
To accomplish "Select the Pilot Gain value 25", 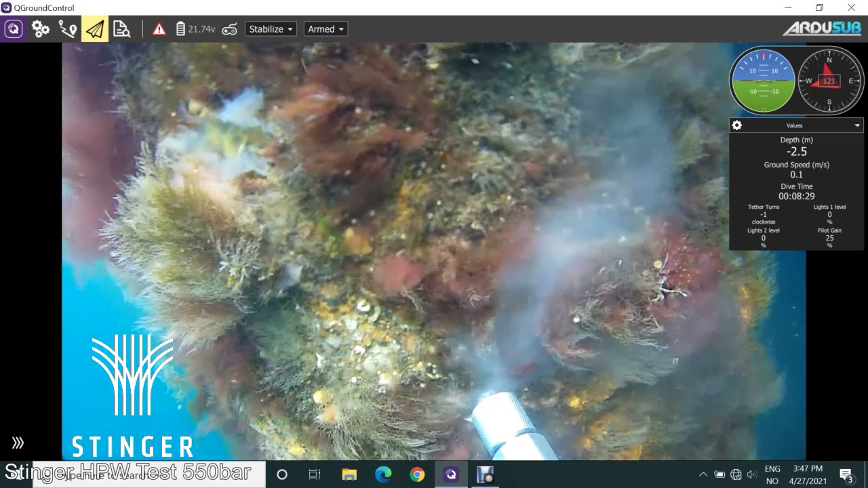I will 829,238.
